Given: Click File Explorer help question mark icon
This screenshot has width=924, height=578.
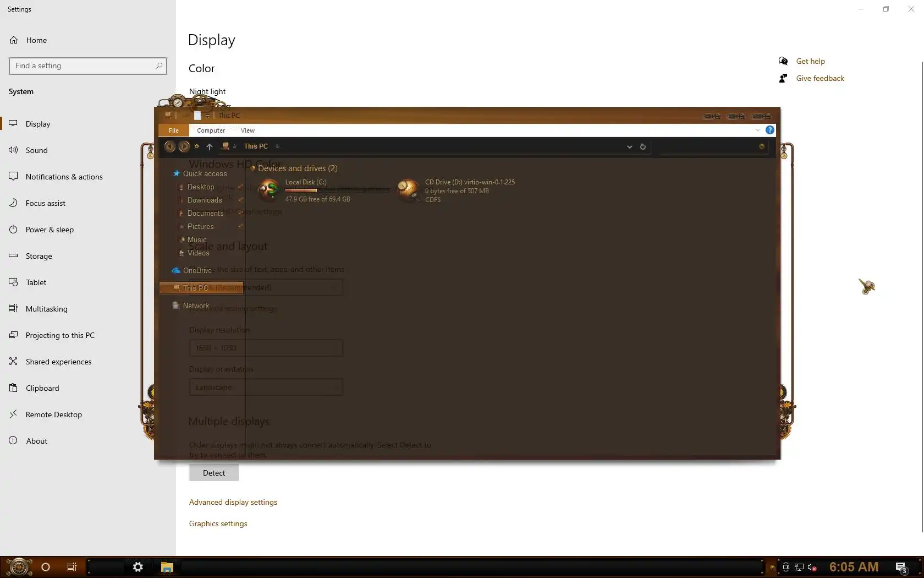Looking at the screenshot, I should click(770, 130).
